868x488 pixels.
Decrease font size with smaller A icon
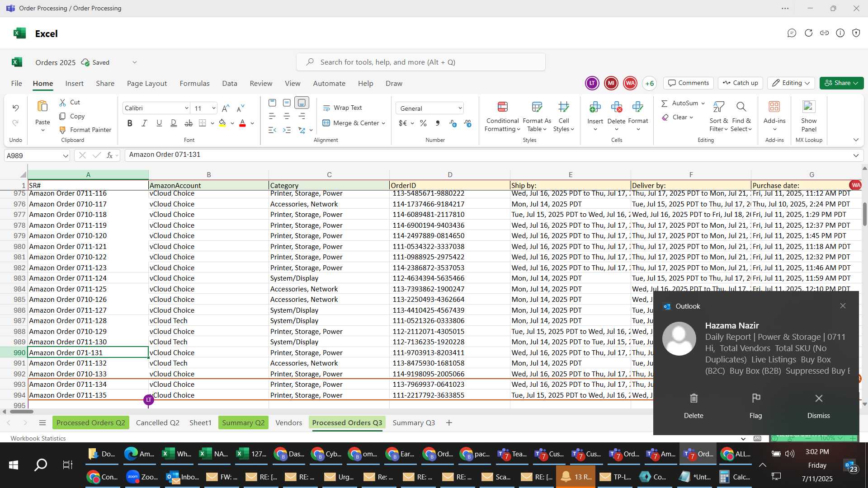point(241,108)
